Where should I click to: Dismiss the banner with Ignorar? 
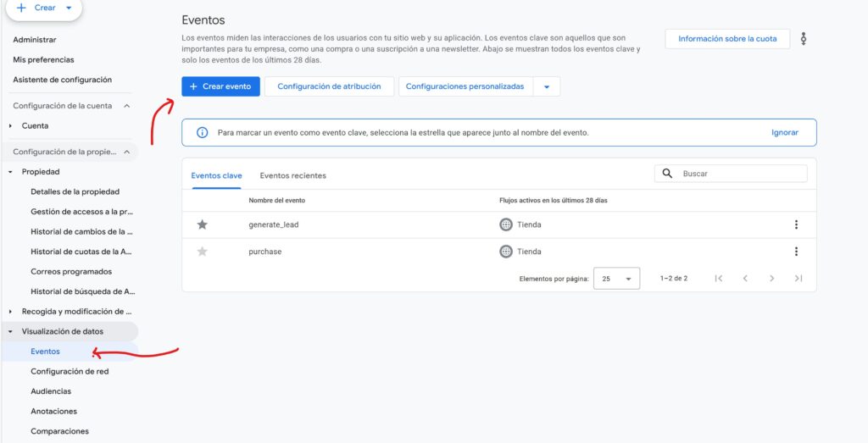point(784,133)
